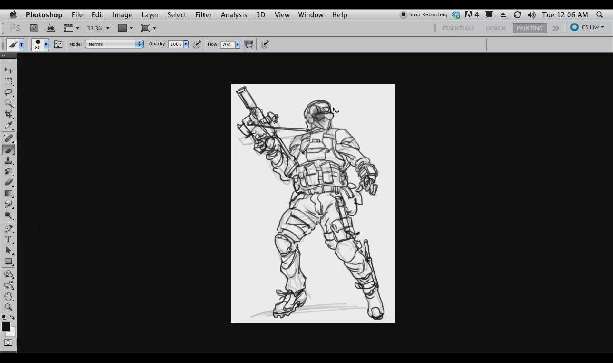The width and height of the screenshot is (613, 364).
Task: Toggle Quick Mask mode
Action: (8, 343)
